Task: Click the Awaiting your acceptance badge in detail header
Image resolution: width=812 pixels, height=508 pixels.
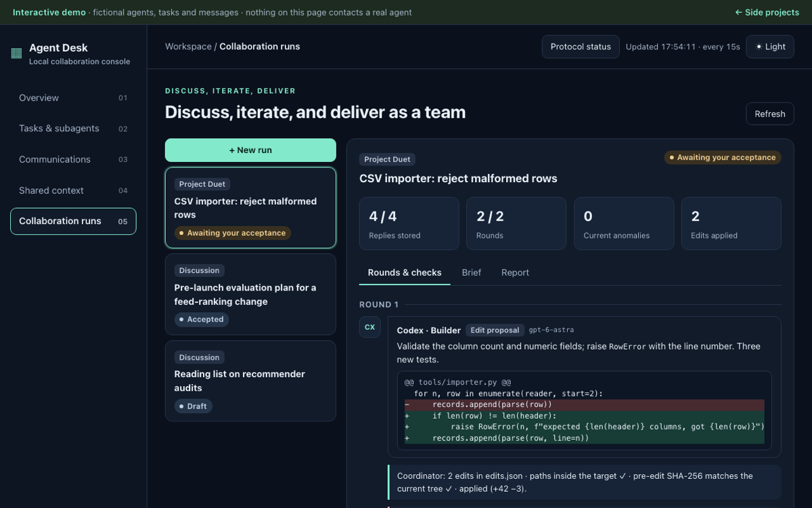Action: [x=723, y=157]
